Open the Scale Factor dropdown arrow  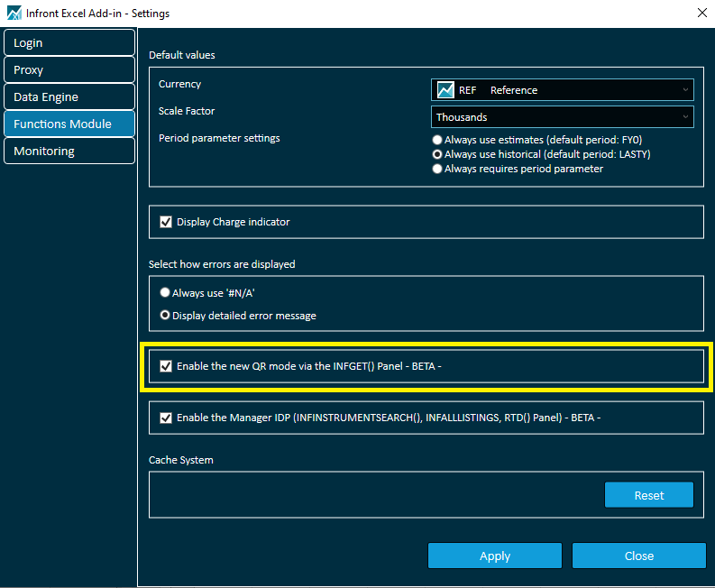pyautogui.click(x=686, y=117)
